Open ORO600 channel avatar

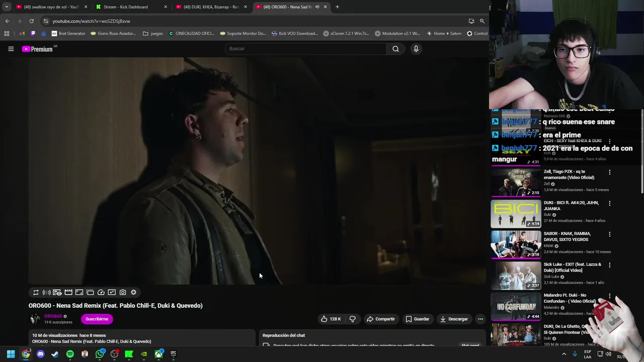tap(35, 319)
